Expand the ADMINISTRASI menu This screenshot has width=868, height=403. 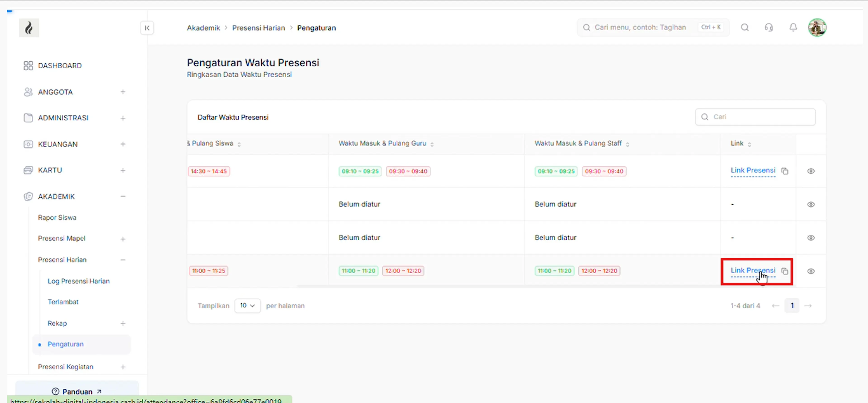point(123,118)
